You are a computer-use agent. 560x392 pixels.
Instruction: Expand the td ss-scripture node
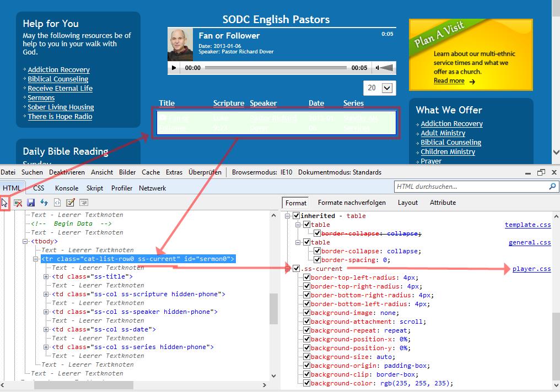pos(46,294)
